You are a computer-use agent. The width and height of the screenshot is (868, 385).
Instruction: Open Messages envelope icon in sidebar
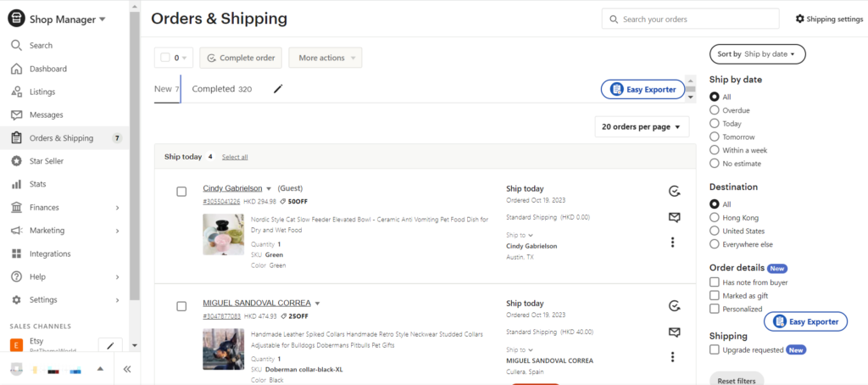point(16,114)
